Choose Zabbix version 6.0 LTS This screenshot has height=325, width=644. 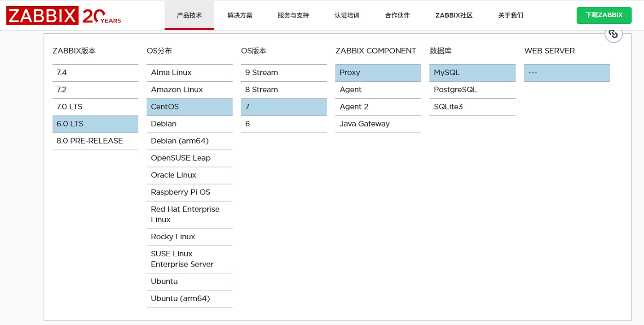pos(95,124)
